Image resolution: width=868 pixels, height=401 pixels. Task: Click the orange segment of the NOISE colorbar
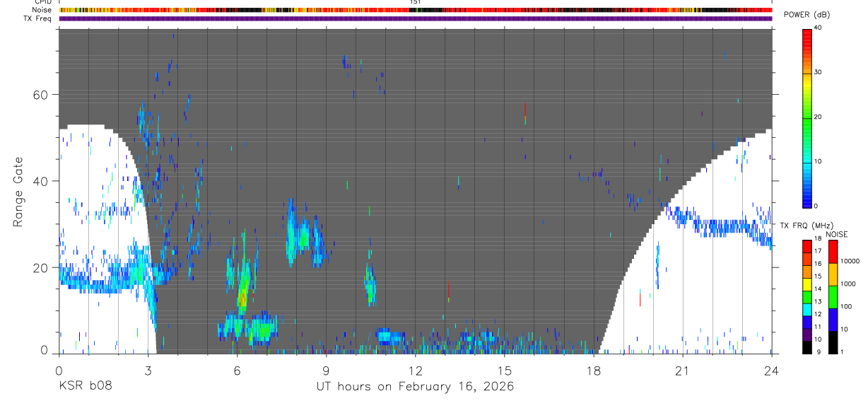coord(833,274)
